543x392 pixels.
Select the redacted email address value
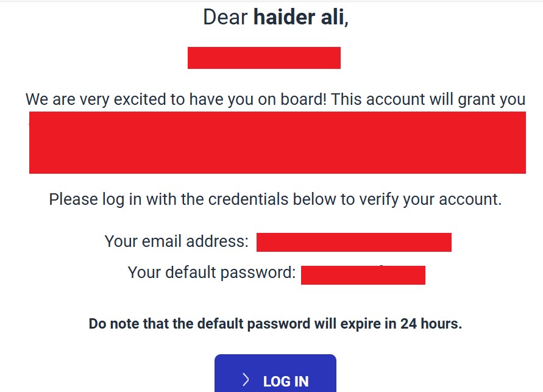[x=353, y=242]
